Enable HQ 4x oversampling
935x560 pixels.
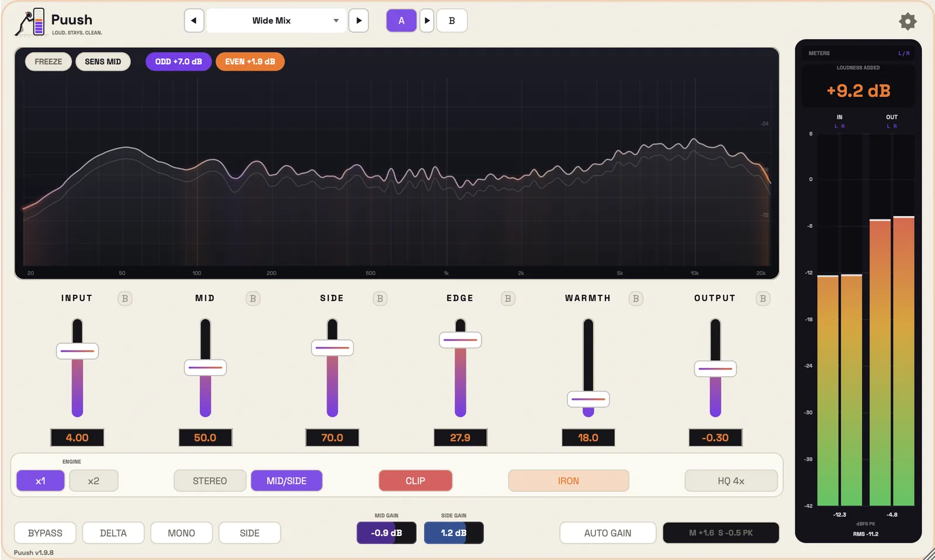(731, 481)
